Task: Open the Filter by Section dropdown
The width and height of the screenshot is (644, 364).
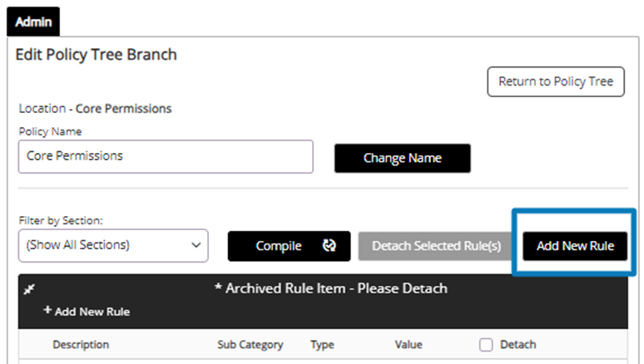Action: point(113,245)
